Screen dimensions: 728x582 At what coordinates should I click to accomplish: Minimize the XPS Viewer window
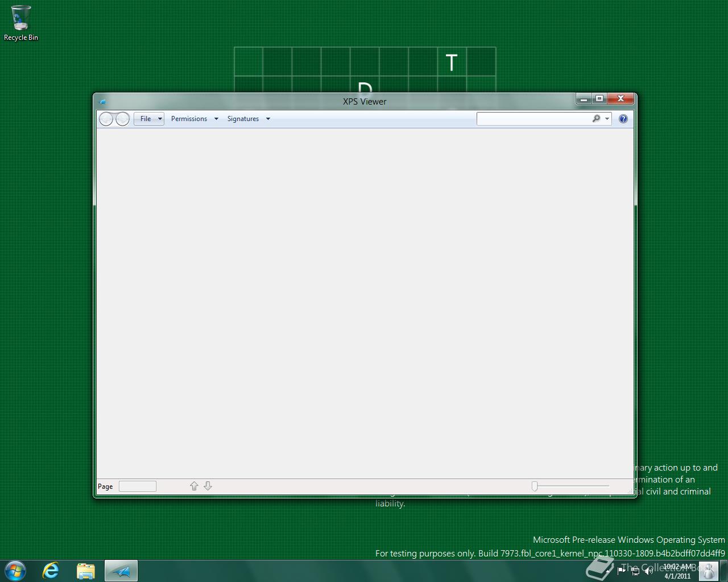coord(584,99)
